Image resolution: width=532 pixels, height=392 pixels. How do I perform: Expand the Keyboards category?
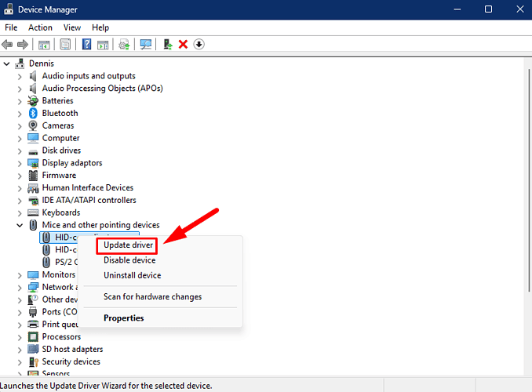pyautogui.click(x=20, y=212)
